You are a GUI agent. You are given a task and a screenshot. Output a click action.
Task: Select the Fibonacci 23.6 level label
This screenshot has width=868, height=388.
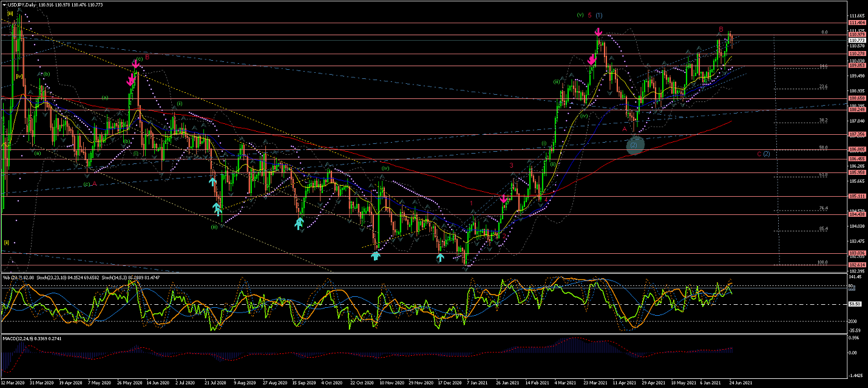click(823, 87)
